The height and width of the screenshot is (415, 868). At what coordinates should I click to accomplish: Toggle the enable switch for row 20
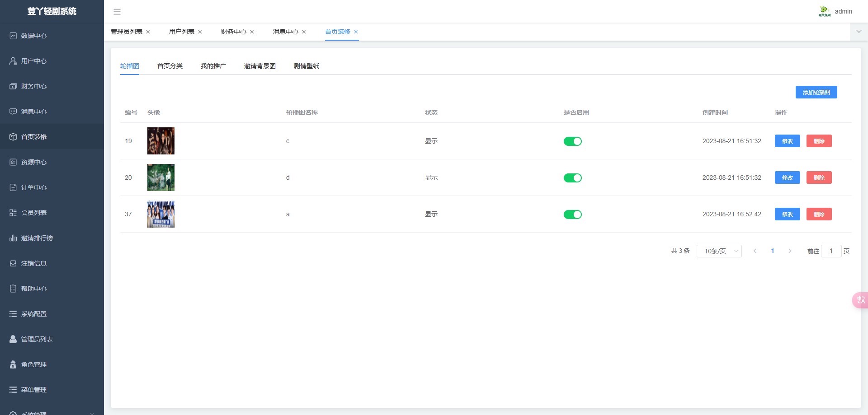point(572,178)
